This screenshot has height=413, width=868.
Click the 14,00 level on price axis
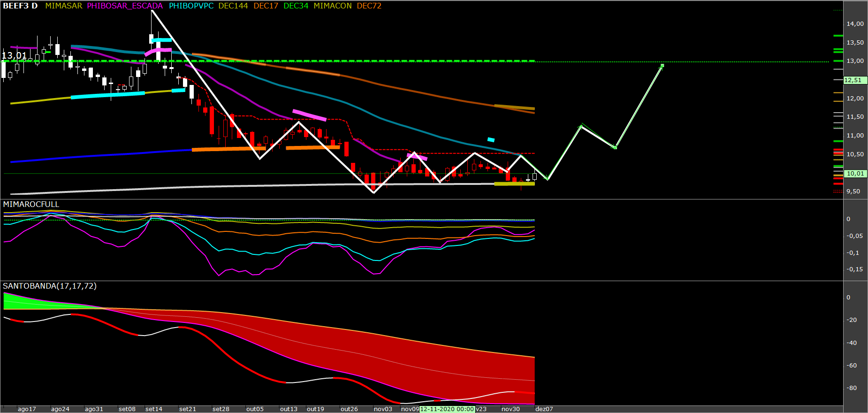[x=855, y=24]
